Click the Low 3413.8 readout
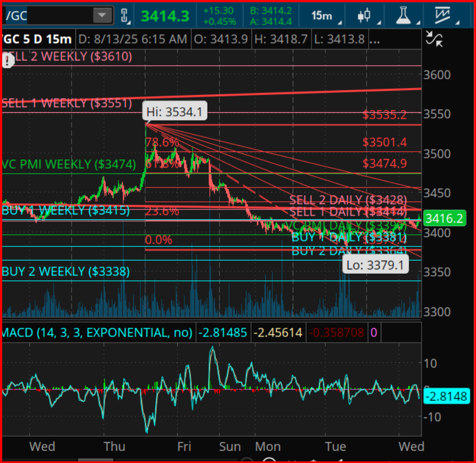476x463 pixels. pyautogui.click(x=340, y=39)
